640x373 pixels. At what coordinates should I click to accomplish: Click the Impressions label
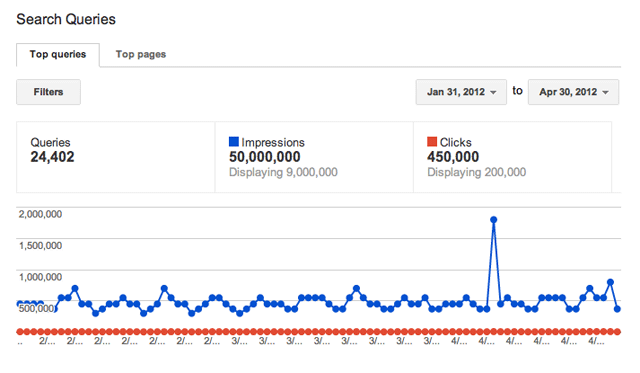[x=273, y=142]
